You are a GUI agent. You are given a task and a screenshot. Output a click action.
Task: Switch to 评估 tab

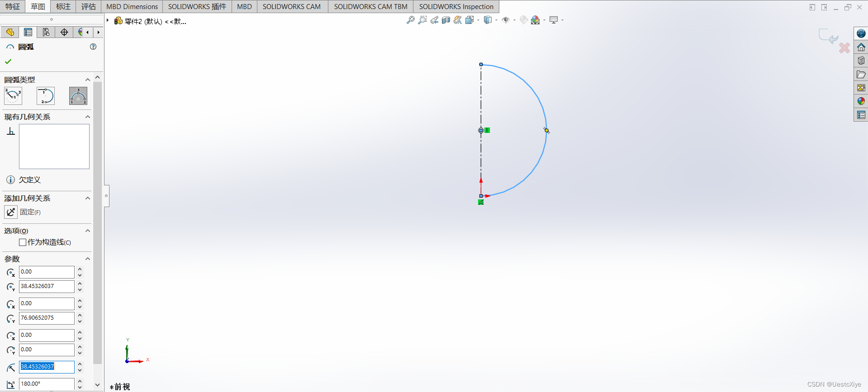coord(89,6)
